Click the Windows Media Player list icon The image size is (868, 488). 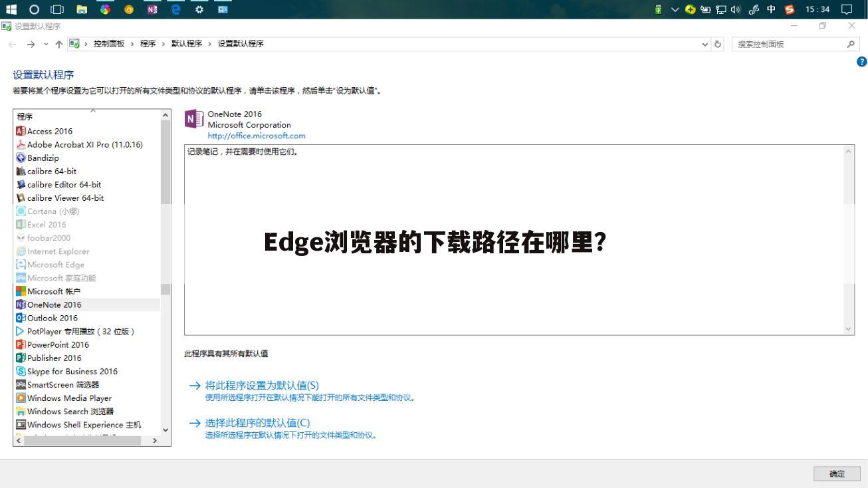pyautogui.click(x=21, y=398)
